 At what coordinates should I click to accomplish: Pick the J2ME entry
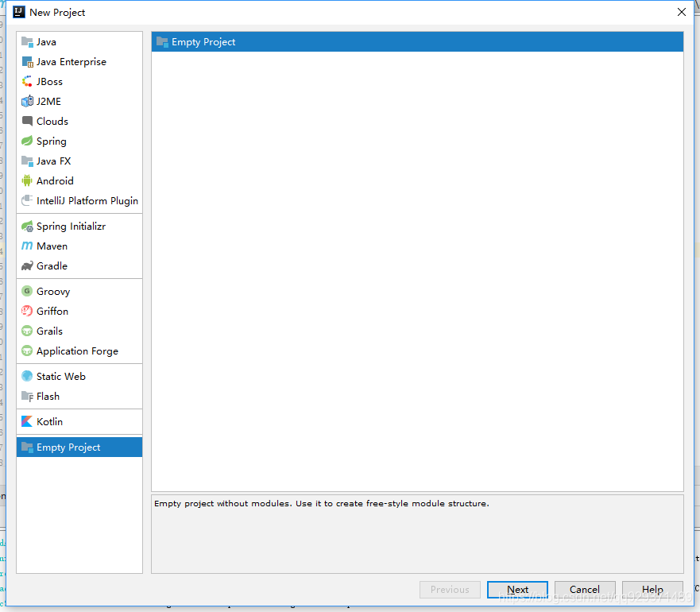(x=79, y=102)
